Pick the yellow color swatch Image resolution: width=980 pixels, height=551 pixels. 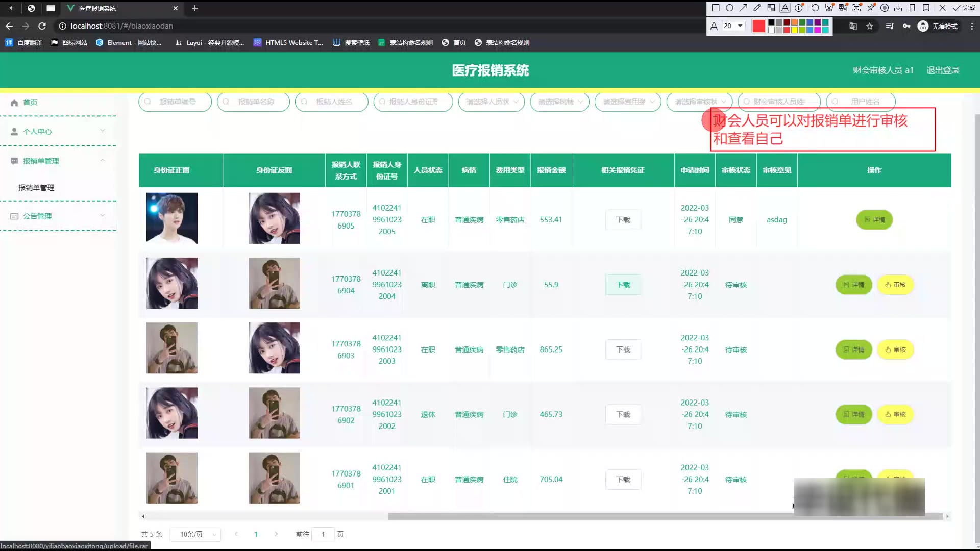[x=794, y=30]
